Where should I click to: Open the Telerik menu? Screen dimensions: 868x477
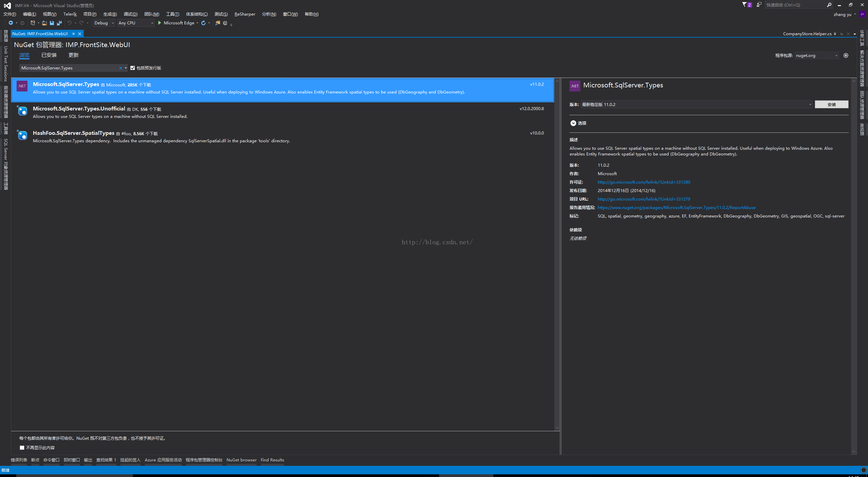pos(70,14)
